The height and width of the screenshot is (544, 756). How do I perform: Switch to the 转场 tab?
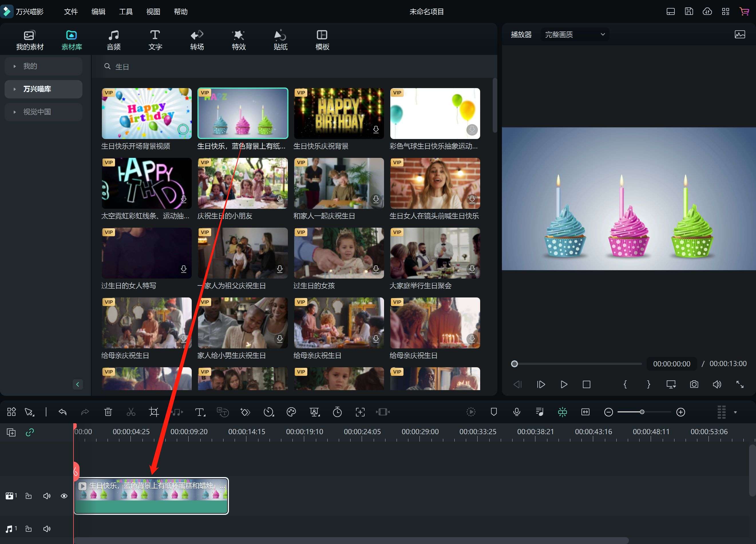click(197, 40)
